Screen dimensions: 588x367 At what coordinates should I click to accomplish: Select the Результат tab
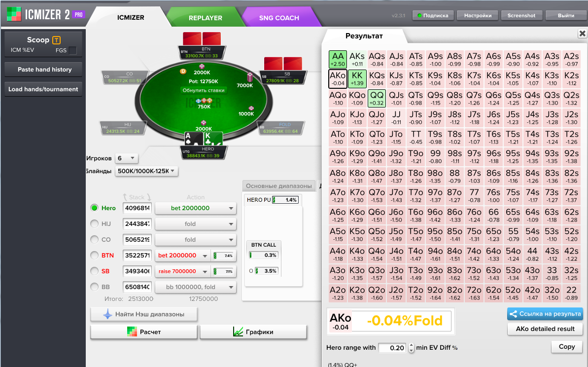tap(364, 36)
